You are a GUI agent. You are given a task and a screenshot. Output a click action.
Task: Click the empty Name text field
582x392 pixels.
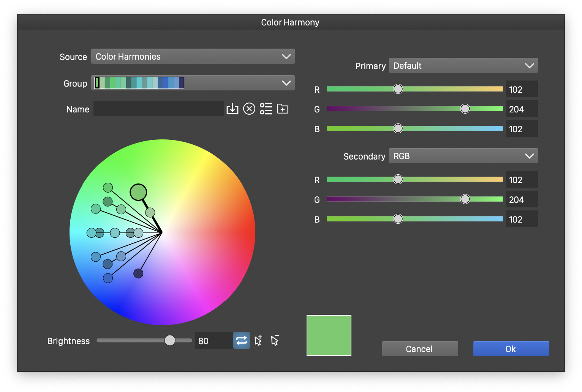pyautogui.click(x=158, y=109)
